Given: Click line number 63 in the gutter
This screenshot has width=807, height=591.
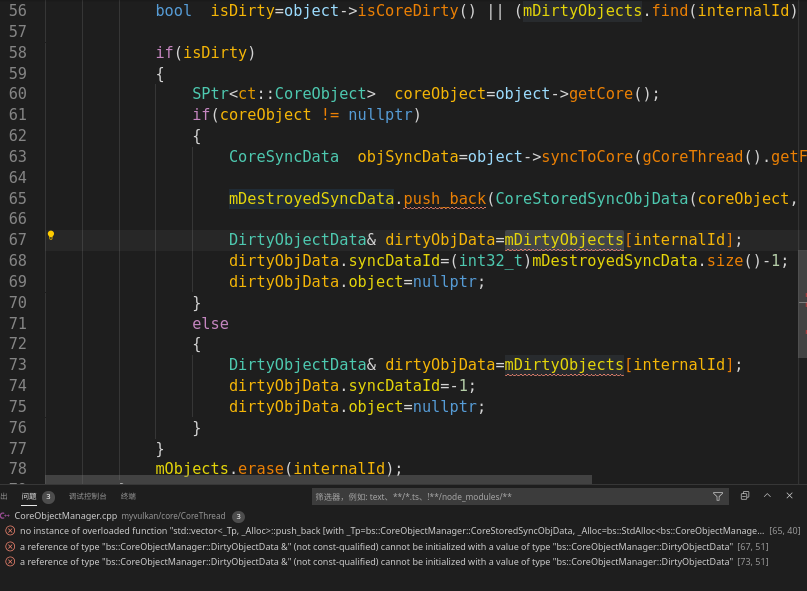Looking at the screenshot, I should (x=18, y=156).
